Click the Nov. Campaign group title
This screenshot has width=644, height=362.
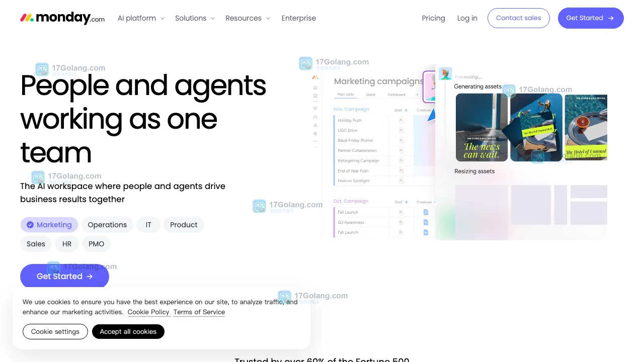351,109
